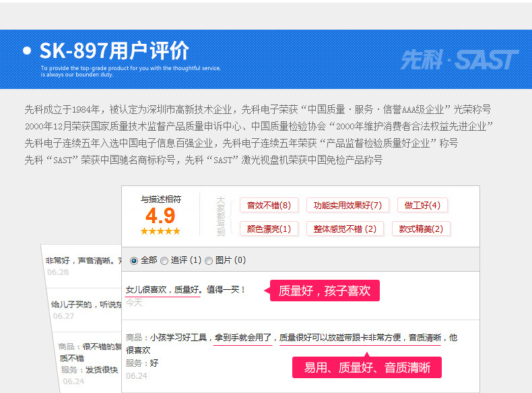
Task: Click the background review 非常好，声音清晰
Action: pyautogui.click(x=84, y=260)
